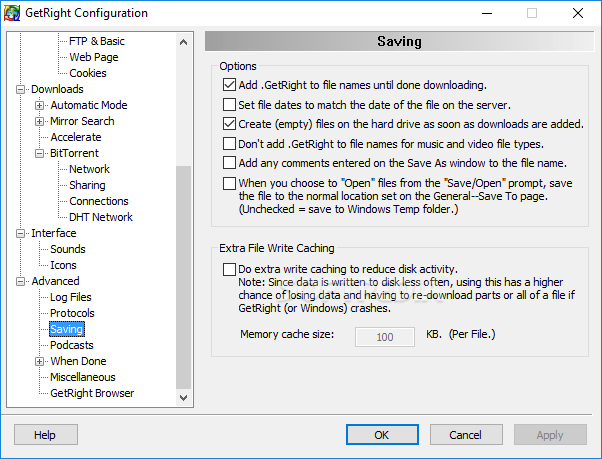Select FTP & Basic in the tree
Screen dimensions: 602x459
pos(97,41)
